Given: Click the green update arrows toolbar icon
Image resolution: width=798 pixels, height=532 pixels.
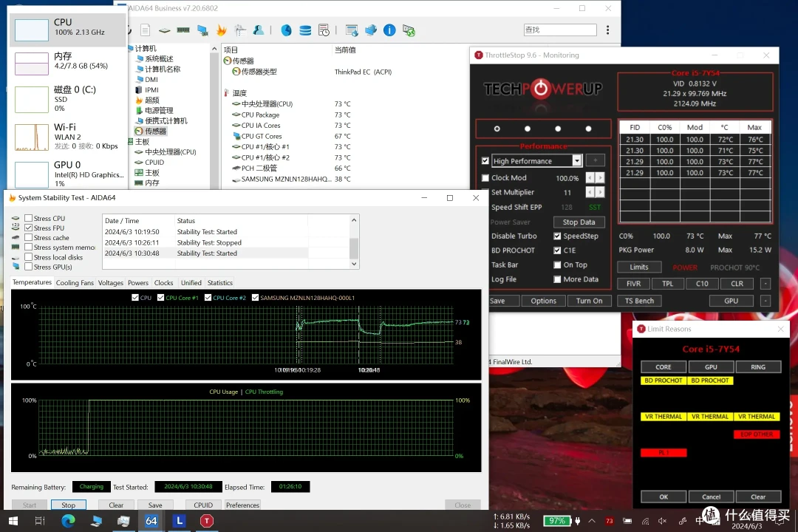Looking at the screenshot, I should point(409,30).
